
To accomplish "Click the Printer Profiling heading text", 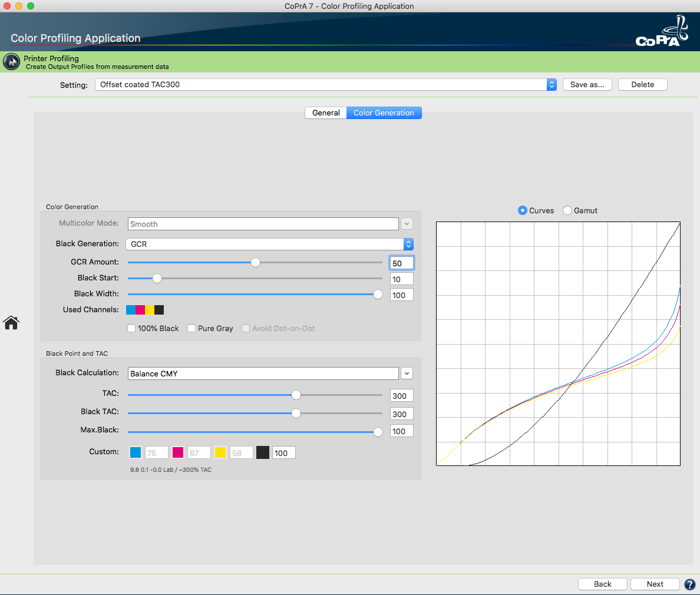I will coord(51,58).
